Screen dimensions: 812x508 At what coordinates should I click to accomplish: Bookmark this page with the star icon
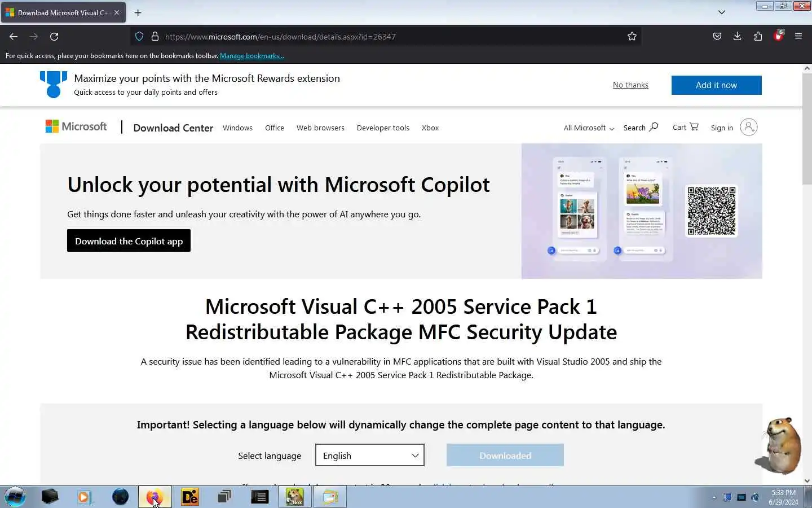pos(632,37)
